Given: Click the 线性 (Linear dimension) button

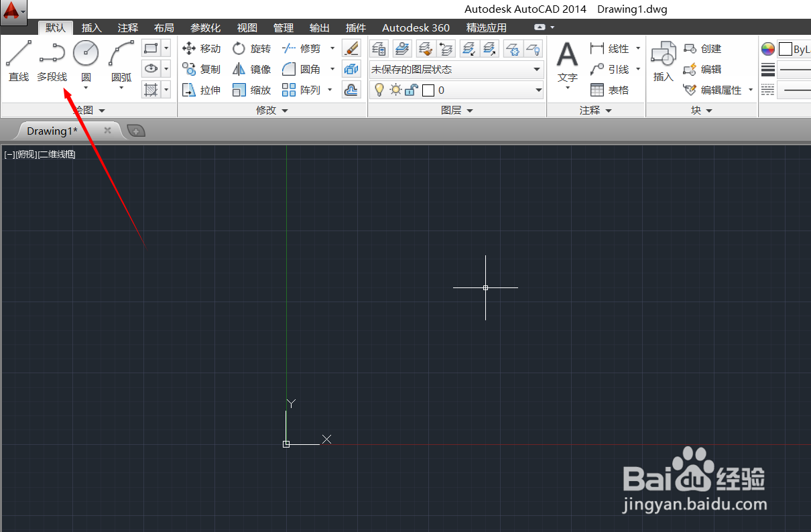Looking at the screenshot, I should pos(609,48).
